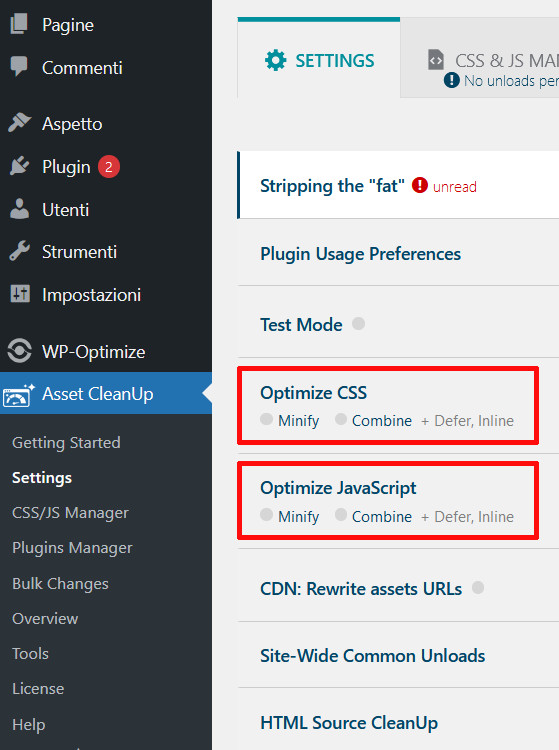Open Plugin Usage Preferences section
Screen dimensions: 559x750
coord(398,254)
